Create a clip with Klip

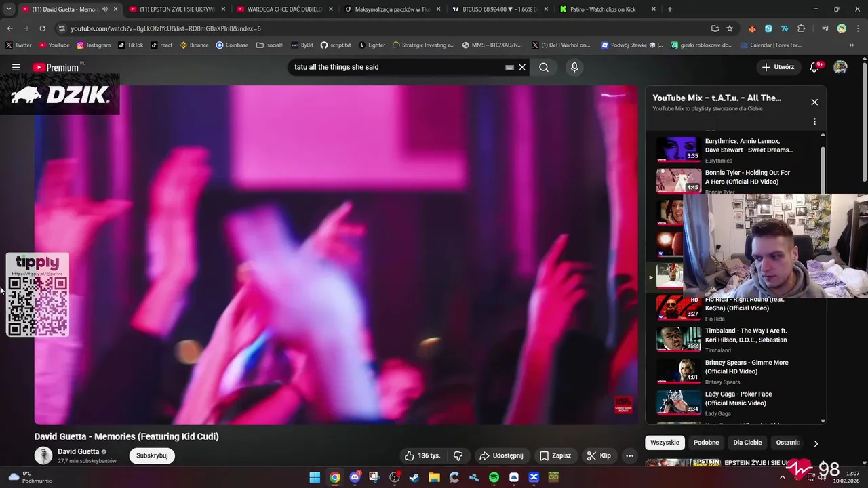(599, 455)
